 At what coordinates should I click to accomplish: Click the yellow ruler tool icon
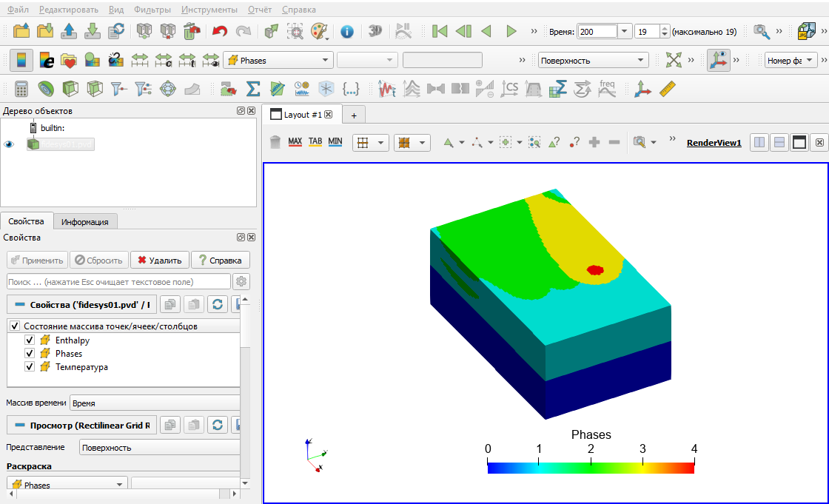coord(667,89)
